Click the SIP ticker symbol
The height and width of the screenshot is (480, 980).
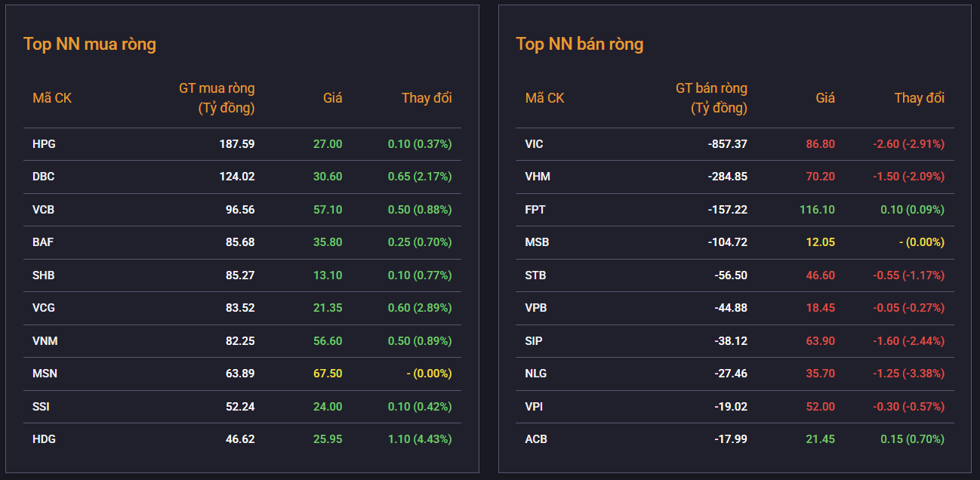click(x=534, y=341)
